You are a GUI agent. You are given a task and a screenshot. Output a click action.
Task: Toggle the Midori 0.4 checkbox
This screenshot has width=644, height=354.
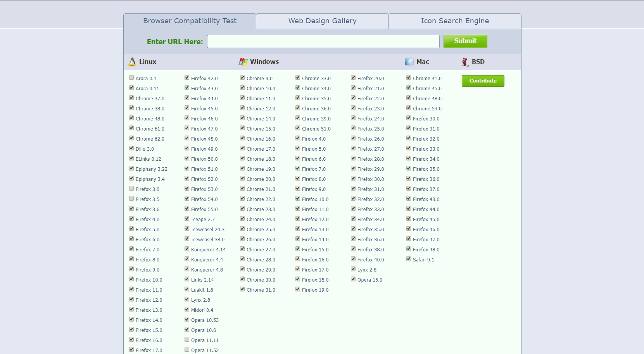187,309
